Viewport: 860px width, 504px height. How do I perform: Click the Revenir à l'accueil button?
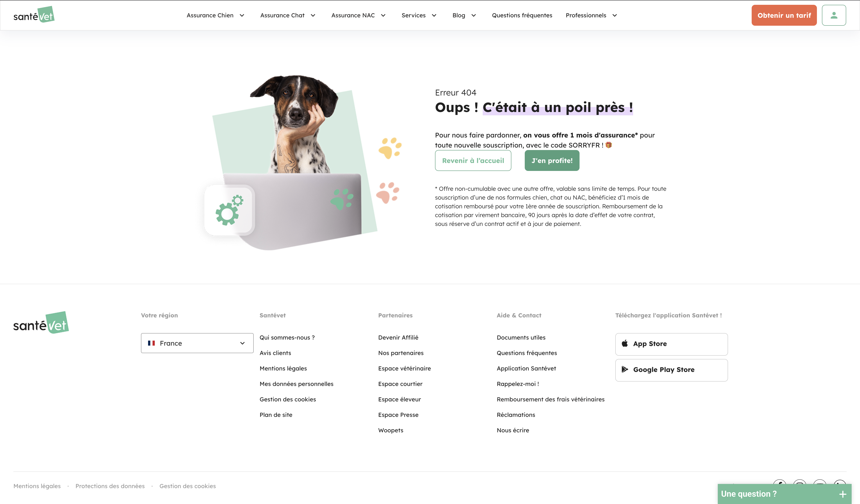(473, 161)
